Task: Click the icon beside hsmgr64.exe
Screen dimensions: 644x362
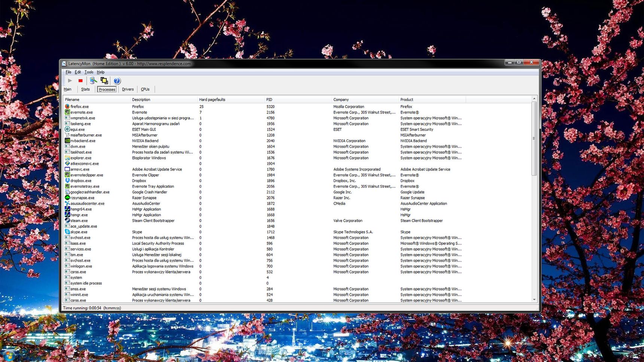Action: pyautogui.click(x=67, y=209)
